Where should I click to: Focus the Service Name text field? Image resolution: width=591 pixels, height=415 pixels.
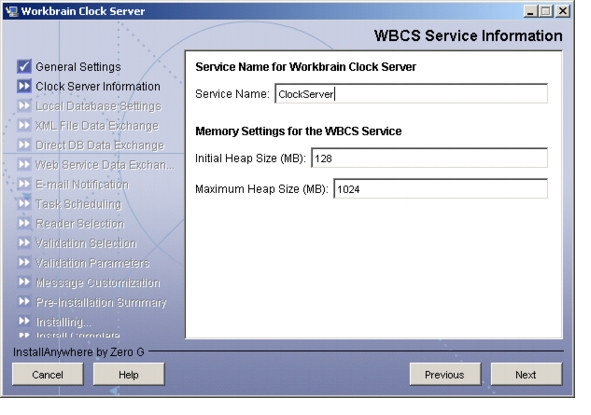point(411,93)
